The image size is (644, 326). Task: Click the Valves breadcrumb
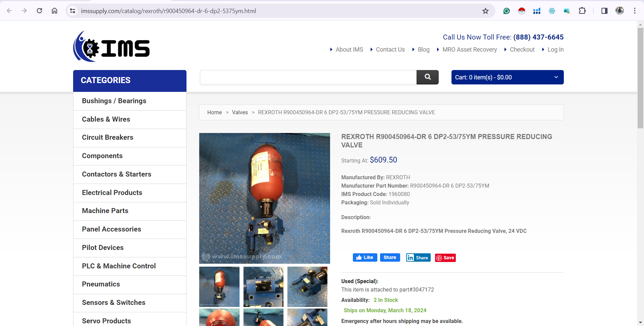click(x=240, y=112)
